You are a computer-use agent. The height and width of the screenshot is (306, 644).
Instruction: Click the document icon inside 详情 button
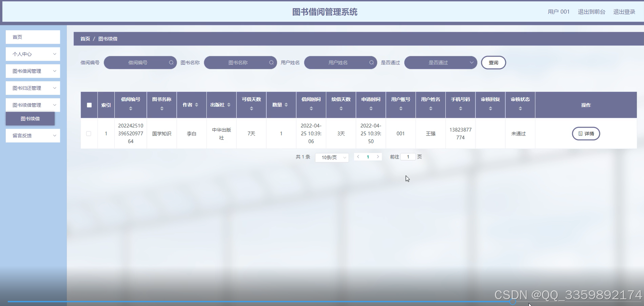(x=580, y=134)
